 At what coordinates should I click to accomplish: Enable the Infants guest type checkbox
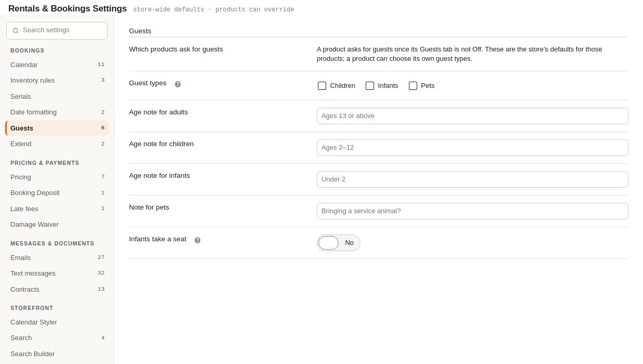click(370, 86)
